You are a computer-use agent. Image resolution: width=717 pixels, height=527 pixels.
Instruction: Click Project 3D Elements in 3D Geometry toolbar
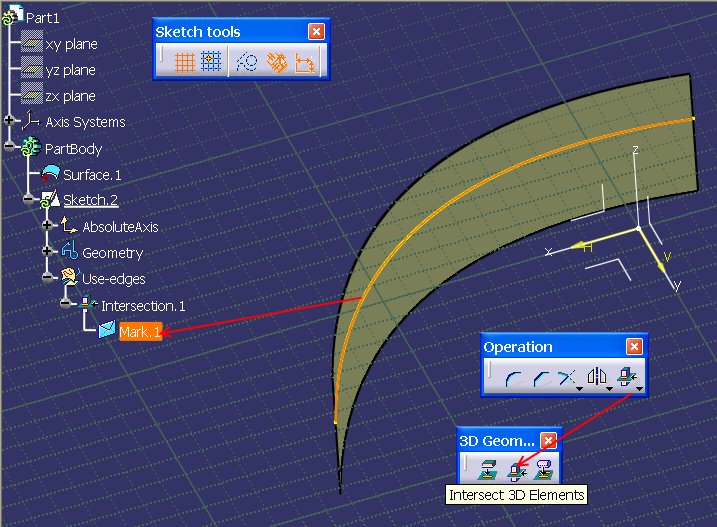487,470
